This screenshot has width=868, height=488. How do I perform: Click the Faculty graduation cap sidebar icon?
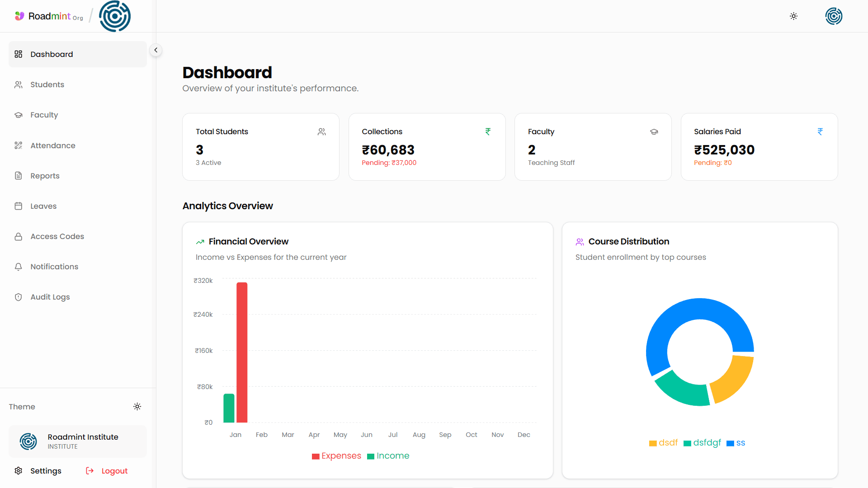(x=18, y=115)
